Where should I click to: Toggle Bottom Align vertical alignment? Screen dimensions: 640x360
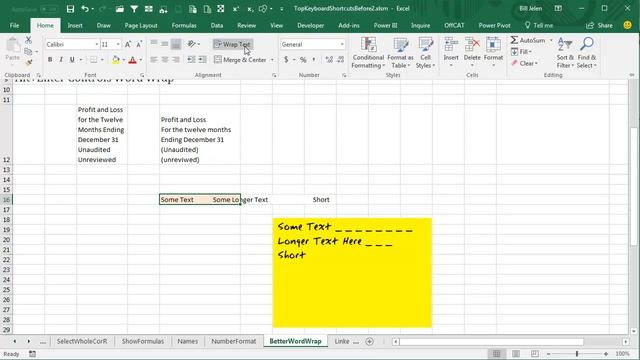point(176,44)
